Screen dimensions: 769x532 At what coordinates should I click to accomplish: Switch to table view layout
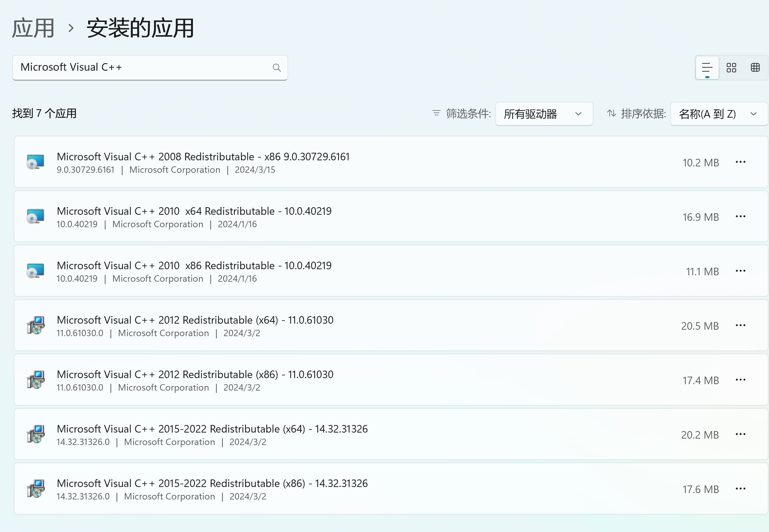tap(755, 68)
